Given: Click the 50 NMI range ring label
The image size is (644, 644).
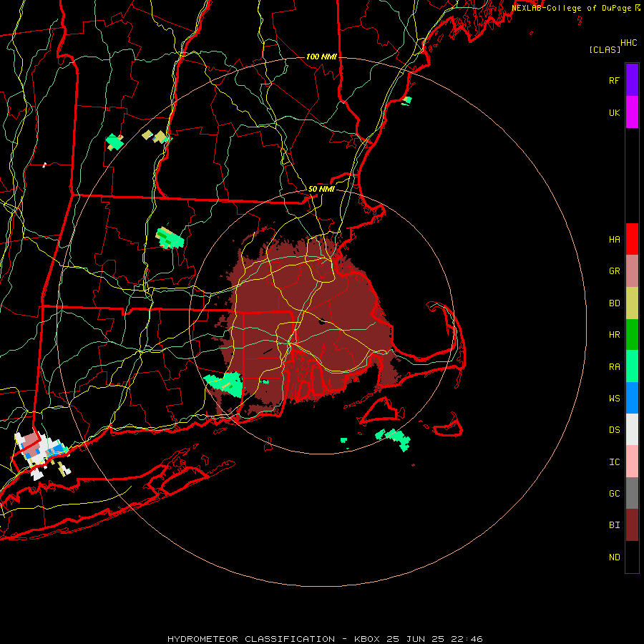Looking at the screenshot, I should (x=321, y=189).
